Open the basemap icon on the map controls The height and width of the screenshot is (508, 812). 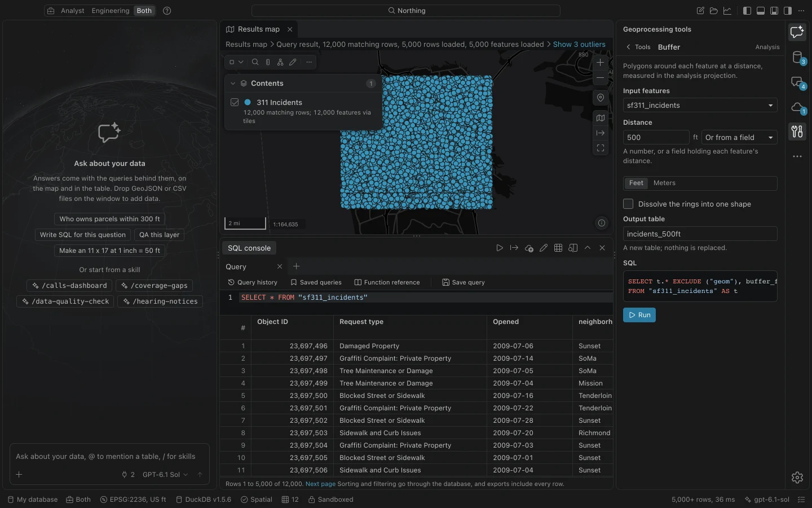click(601, 118)
